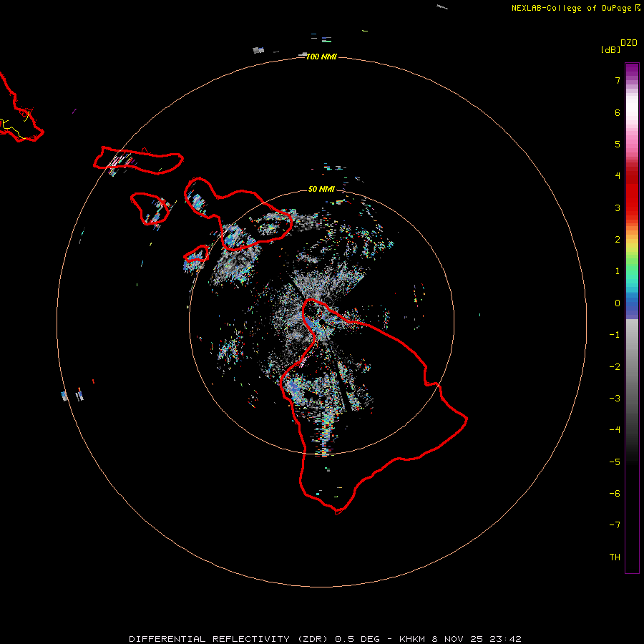Click the 100 NMI range ring label
644x644 pixels.
pos(321,57)
